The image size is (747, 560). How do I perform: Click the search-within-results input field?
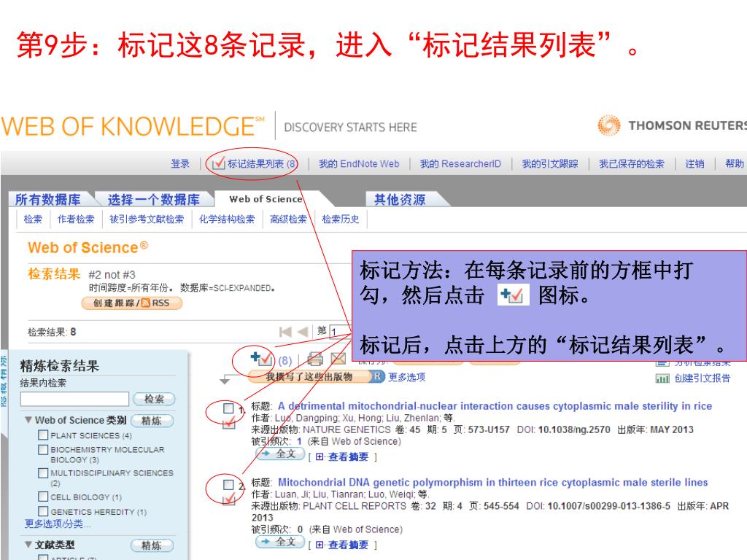click(74, 399)
